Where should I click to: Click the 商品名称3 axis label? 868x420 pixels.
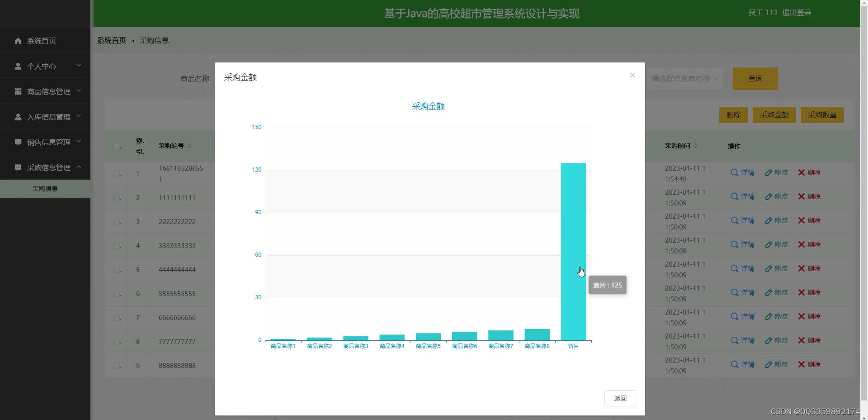click(x=355, y=346)
